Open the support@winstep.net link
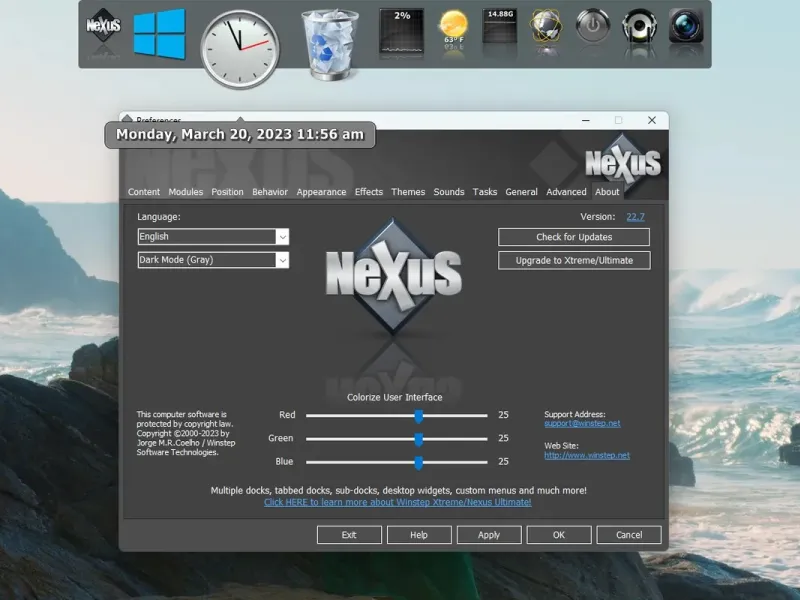Image resolution: width=800 pixels, height=600 pixels. 582,423
